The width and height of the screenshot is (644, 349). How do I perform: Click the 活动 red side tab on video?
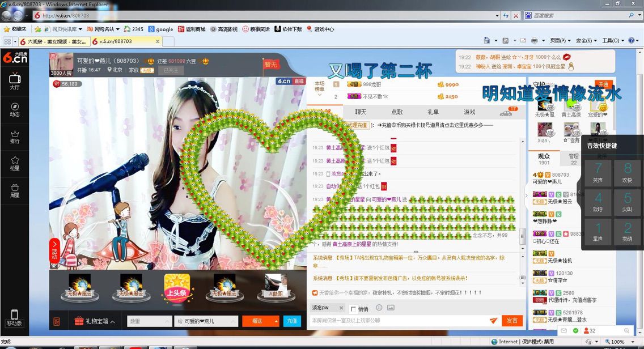54,250
